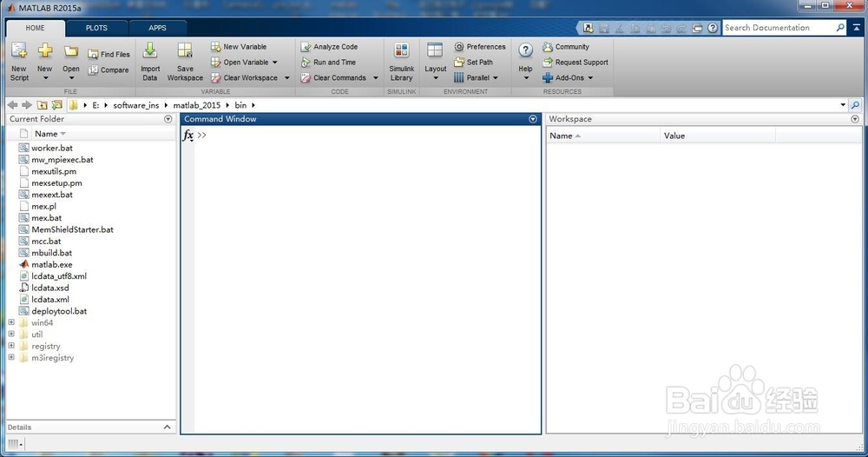The height and width of the screenshot is (457, 868).
Task: Select MemShieldStarter.bat file
Action: coord(72,229)
